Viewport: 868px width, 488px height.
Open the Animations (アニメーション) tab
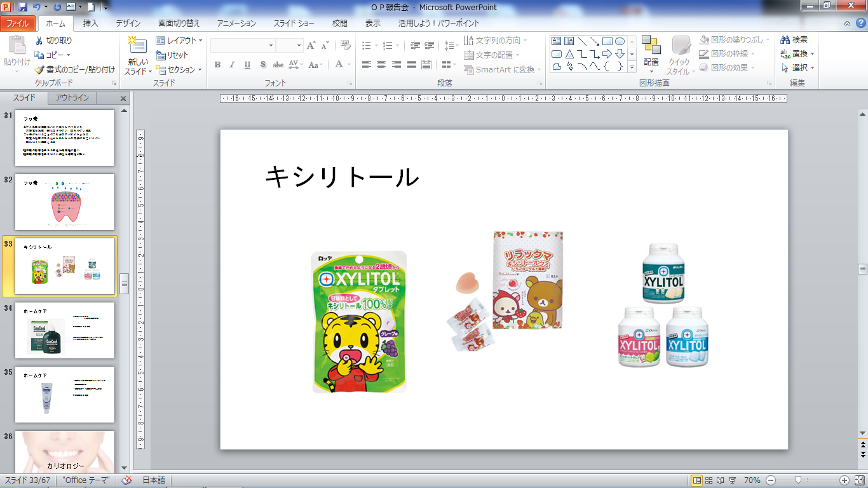[236, 24]
